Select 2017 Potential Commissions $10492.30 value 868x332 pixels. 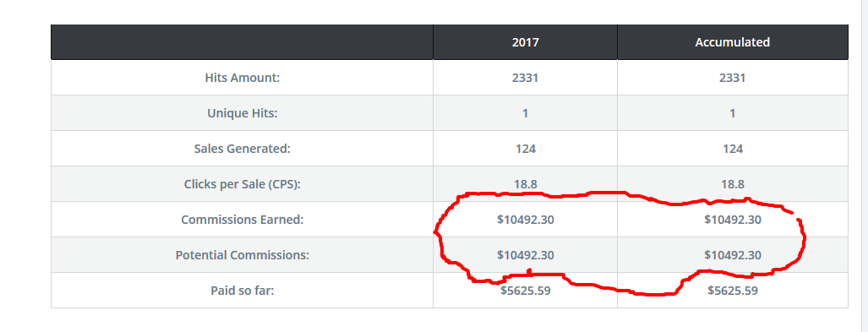click(x=526, y=255)
